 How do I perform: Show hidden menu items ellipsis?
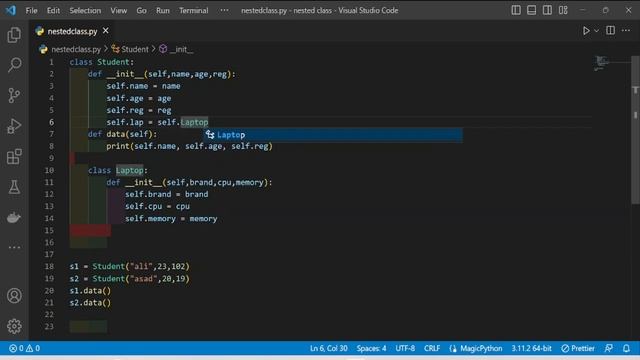coord(224,11)
